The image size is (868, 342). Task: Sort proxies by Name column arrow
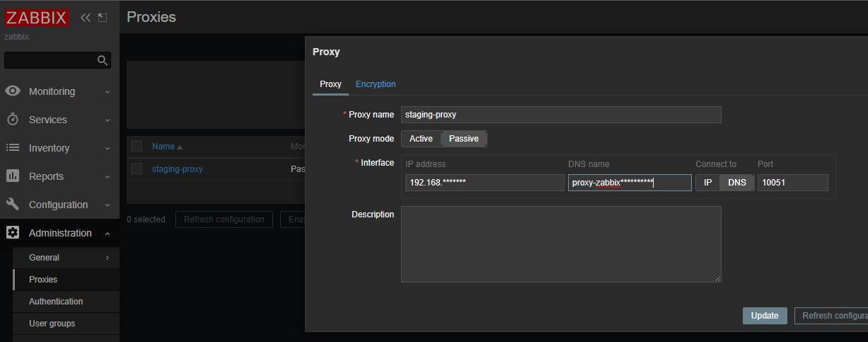(180, 147)
